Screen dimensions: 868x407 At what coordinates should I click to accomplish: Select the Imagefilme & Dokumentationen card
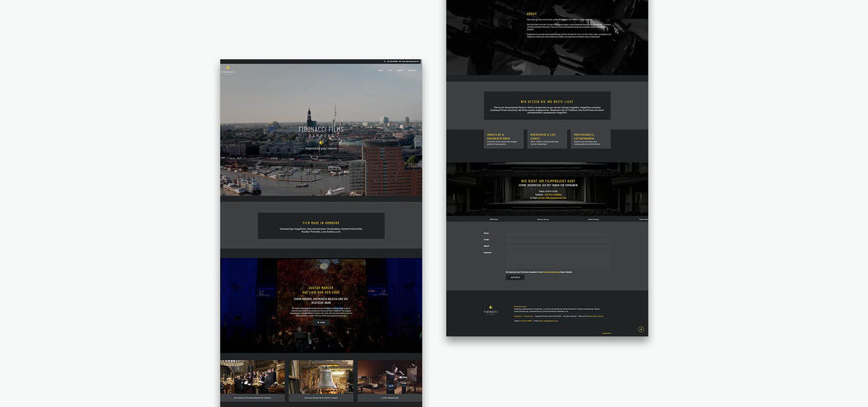pyautogui.click(x=504, y=139)
